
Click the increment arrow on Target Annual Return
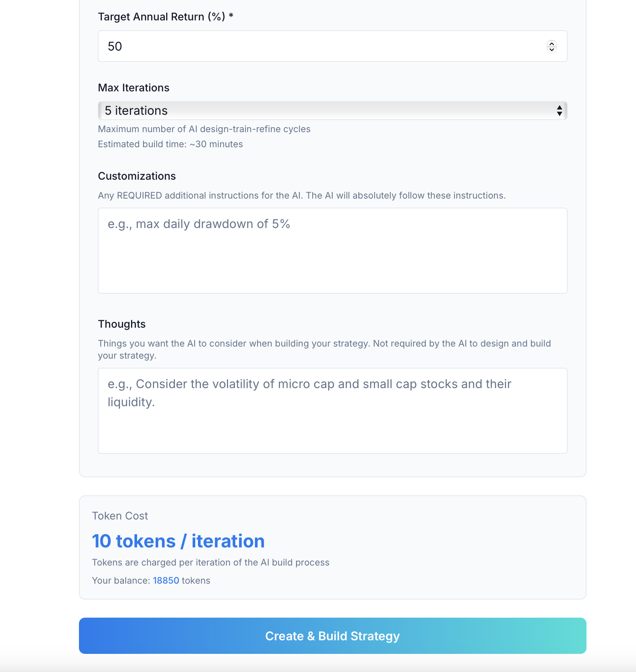552,43
